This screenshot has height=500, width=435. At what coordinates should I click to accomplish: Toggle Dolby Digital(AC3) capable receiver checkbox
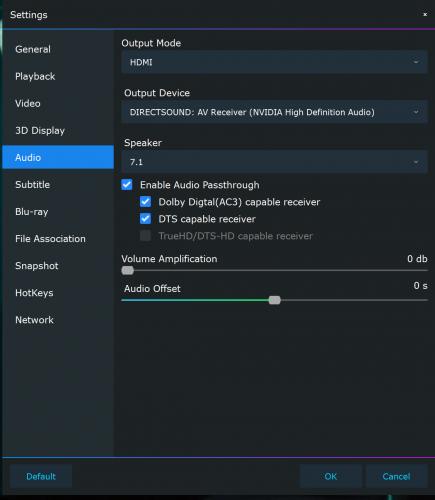(x=146, y=202)
